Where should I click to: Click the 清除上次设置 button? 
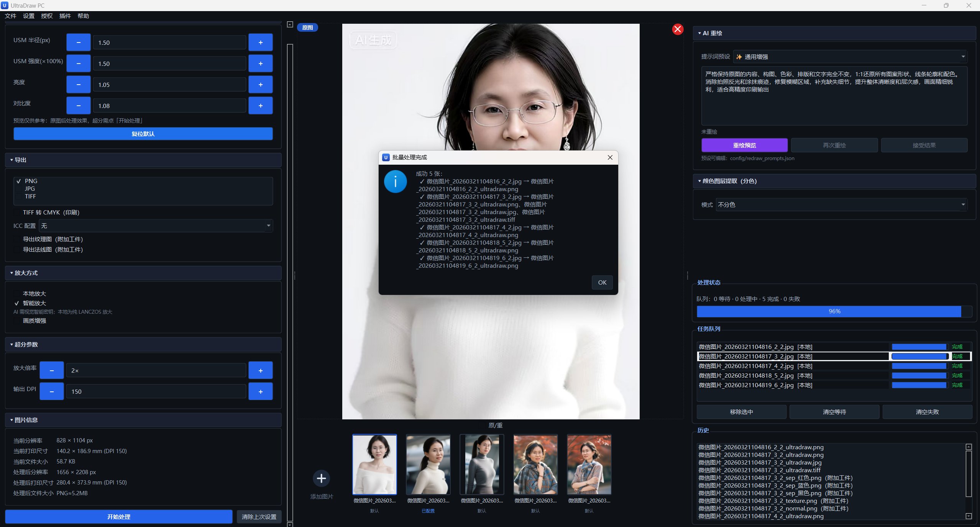(x=259, y=517)
